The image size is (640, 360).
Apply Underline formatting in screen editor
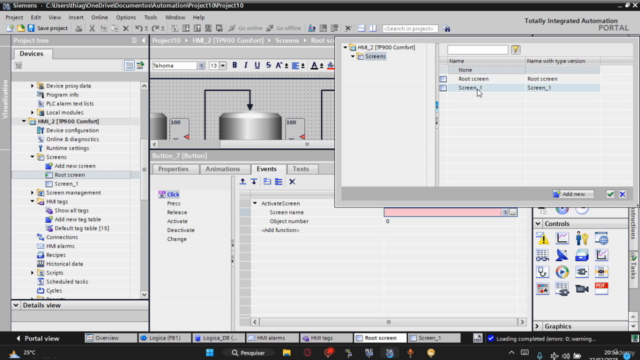tap(257, 65)
